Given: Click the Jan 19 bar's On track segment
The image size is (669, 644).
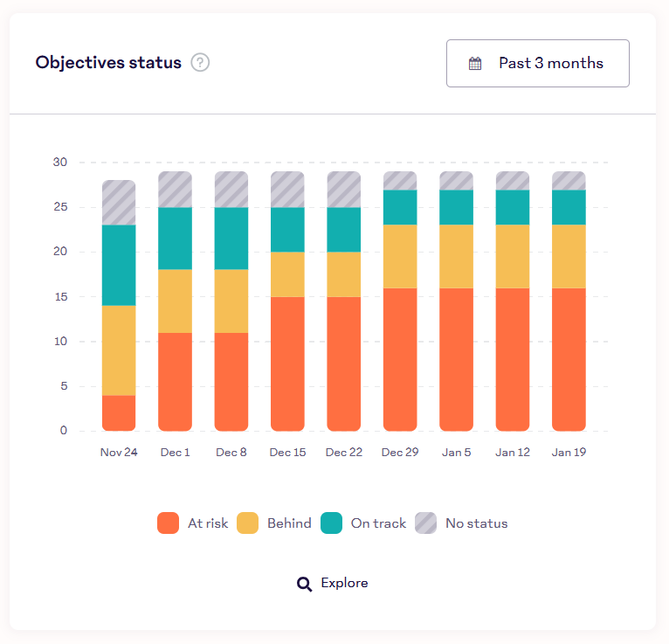Looking at the screenshot, I should pos(569,207).
